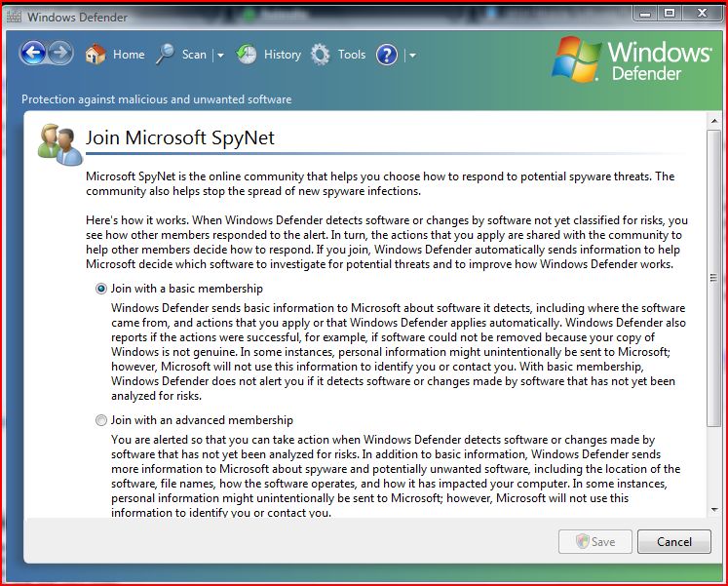Image resolution: width=728 pixels, height=586 pixels.
Task: Click the 'Protection against malicious and unwanted software' text
Action: point(157,99)
